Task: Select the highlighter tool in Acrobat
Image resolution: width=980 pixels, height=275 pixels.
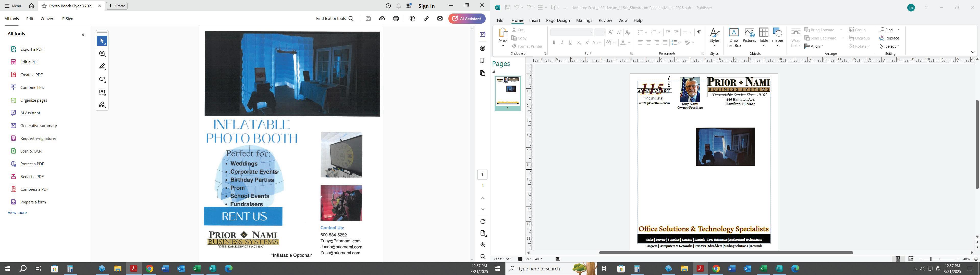Action: coord(102,66)
